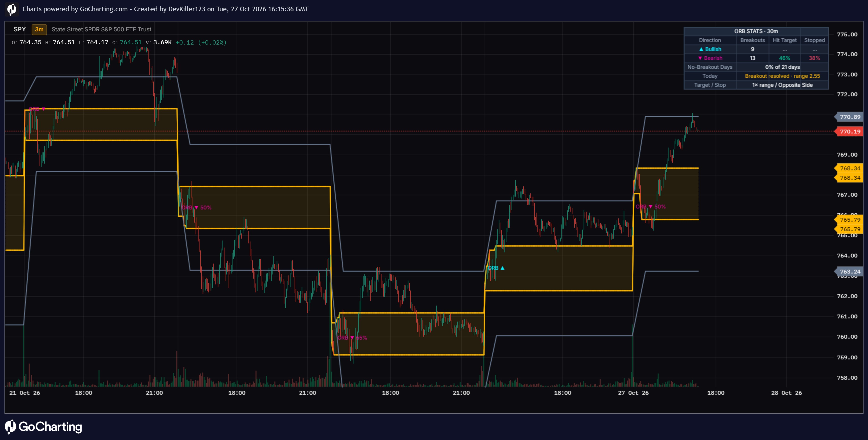The width and height of the screenshot is (868, 440).
Task: Click the Breakouts column header
Action: pyautogui.click(x=752, y=40)
